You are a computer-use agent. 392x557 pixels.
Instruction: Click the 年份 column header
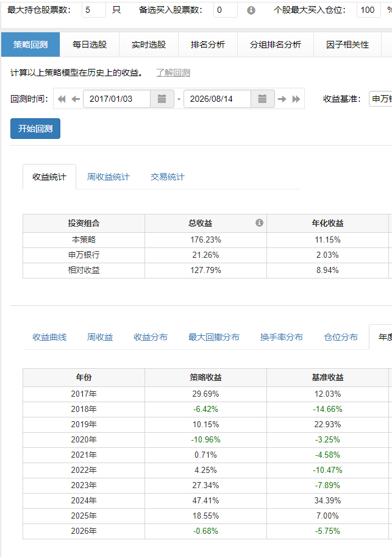[84, 377]
